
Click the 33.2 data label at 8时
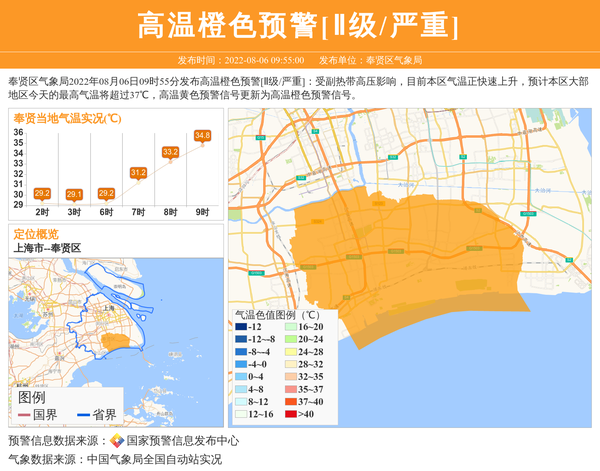point(170,152)
